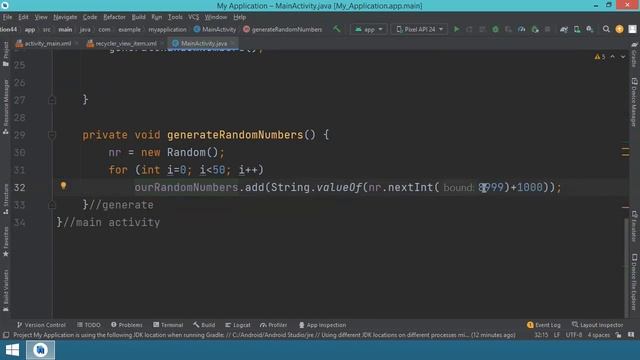
Task: Open the app run configuration dropdown
Action: point(369,29)
